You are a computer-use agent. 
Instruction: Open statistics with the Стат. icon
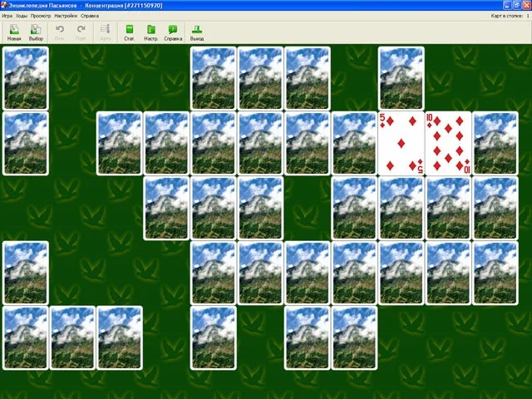[x=130, y=32]
